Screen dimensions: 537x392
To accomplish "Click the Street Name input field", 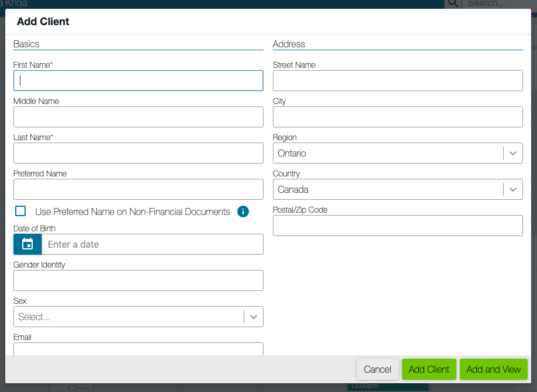I will pos(397,80).
